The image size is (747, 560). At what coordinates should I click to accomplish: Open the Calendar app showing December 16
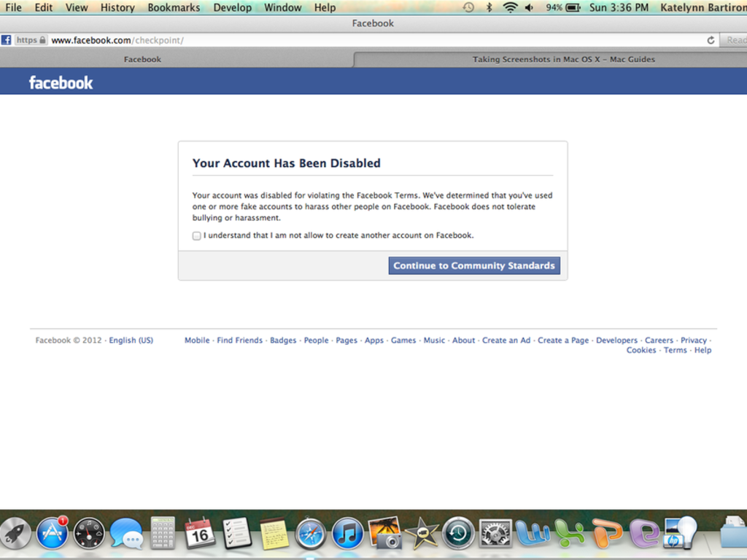coord(200,533)
